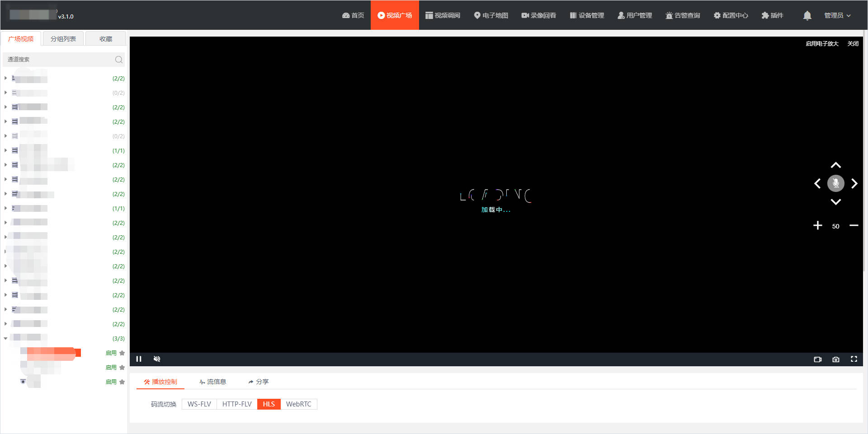Open 告警查询 alarm query

click(x=683, y=15)
